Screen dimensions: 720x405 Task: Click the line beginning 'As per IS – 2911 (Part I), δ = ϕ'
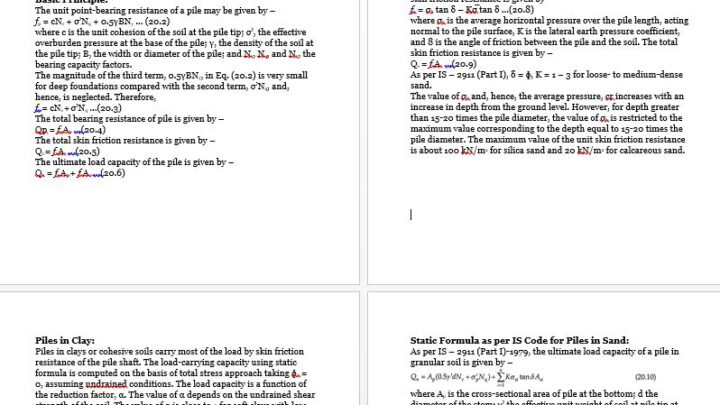[x=546, y=74]
